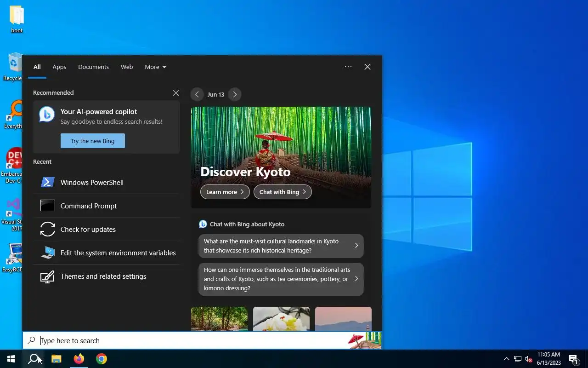Select the Visual Studio 2017 desktop shortcut
Image resolution: width=588 pixels, height=368 pixels.
13,213
